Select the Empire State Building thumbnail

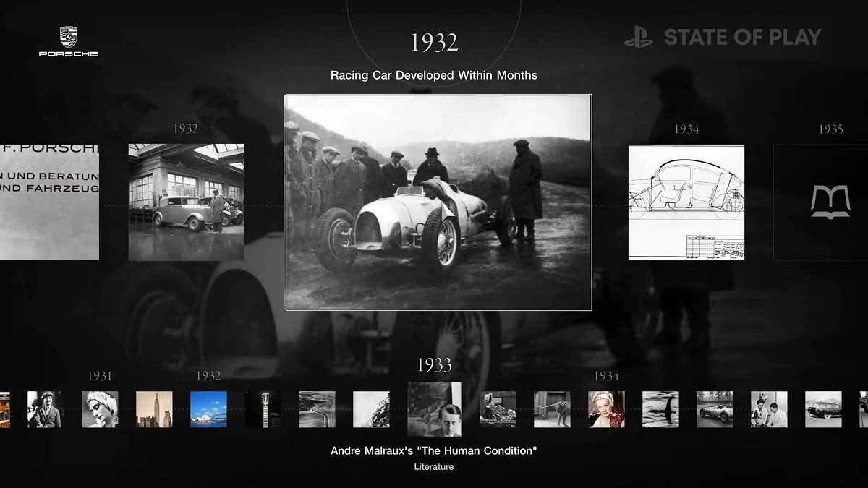coord(154,409)
